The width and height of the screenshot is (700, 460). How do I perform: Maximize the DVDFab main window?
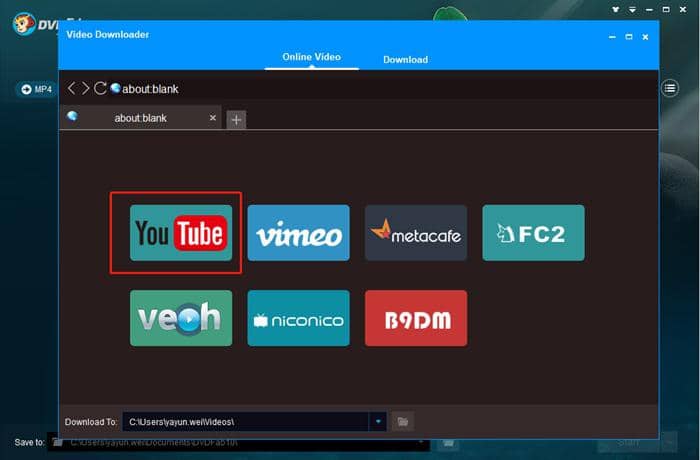666,9
